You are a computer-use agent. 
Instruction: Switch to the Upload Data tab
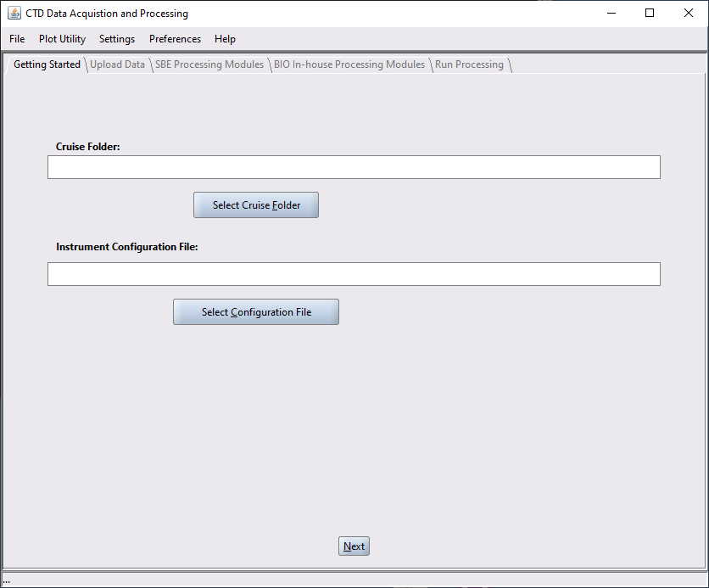(117, 64)
